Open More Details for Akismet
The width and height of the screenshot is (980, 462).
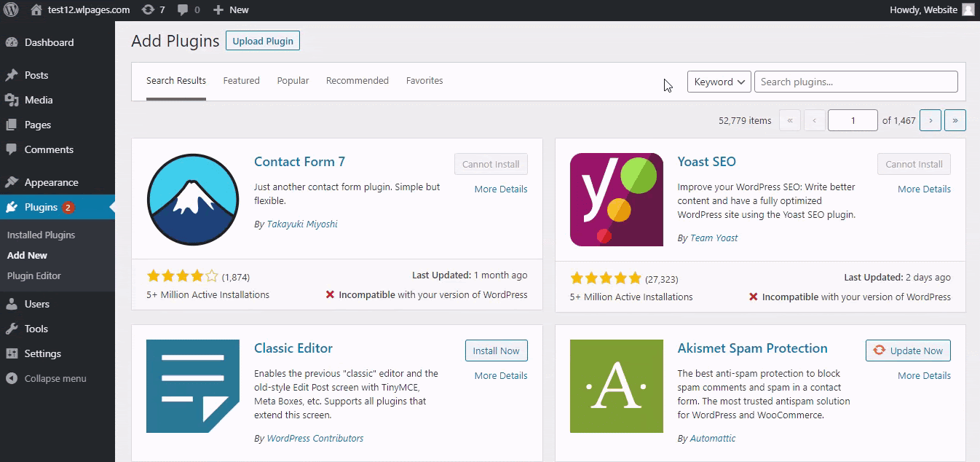[x=924, y=375]
